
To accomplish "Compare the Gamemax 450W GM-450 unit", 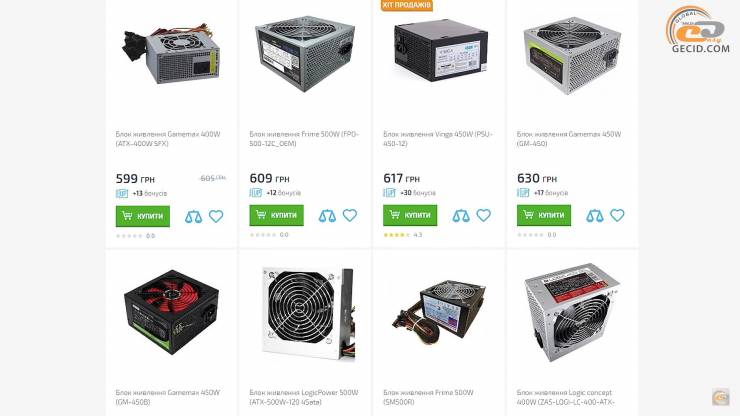I will [x=595, y=215].
